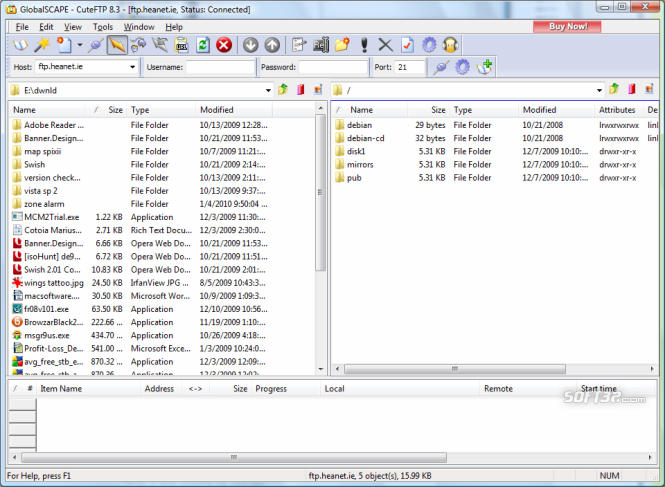This screenshot has height=487, width=665.
Task: Open the Edit menu
Action: coord(46,27)
